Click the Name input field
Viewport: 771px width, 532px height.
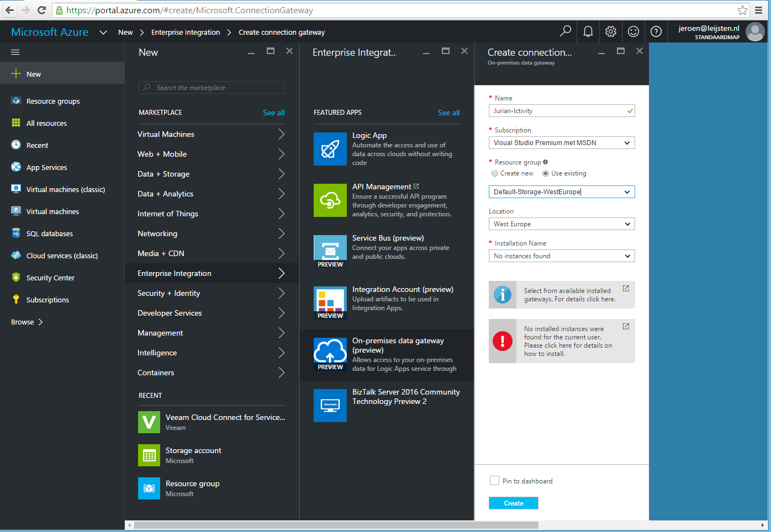tap(562, 111)
